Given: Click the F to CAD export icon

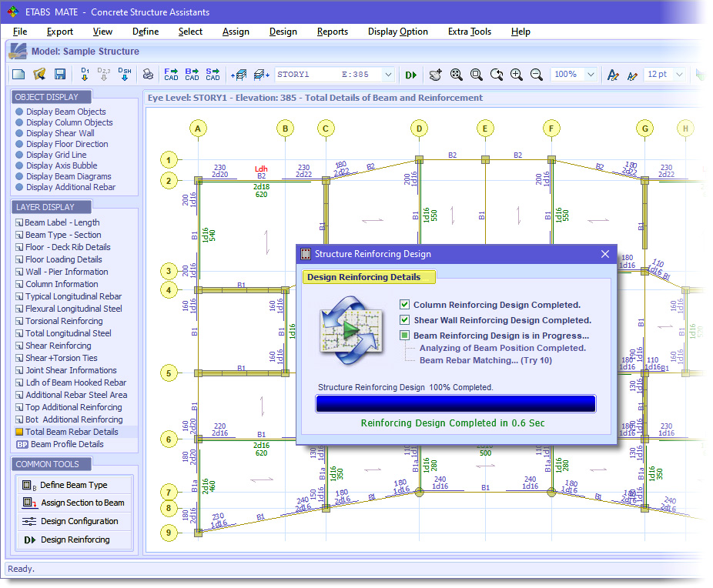Looking at the screenshot, I should (x=171, y=75).
